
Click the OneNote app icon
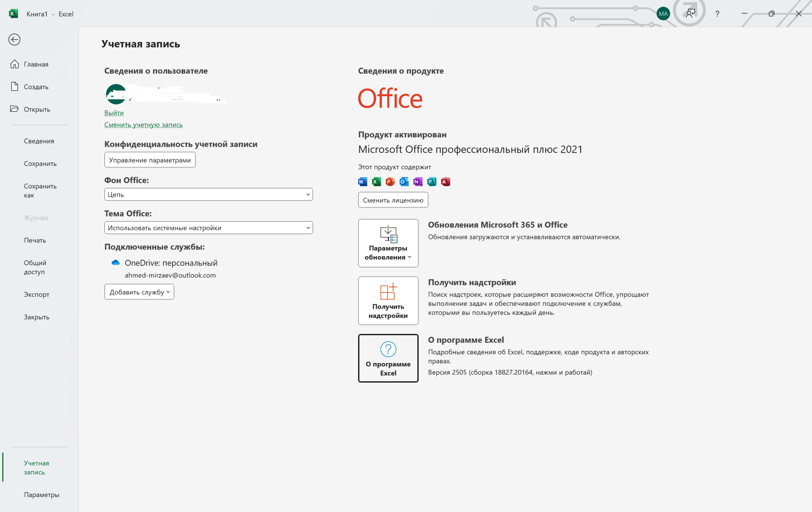click(418, 182)
